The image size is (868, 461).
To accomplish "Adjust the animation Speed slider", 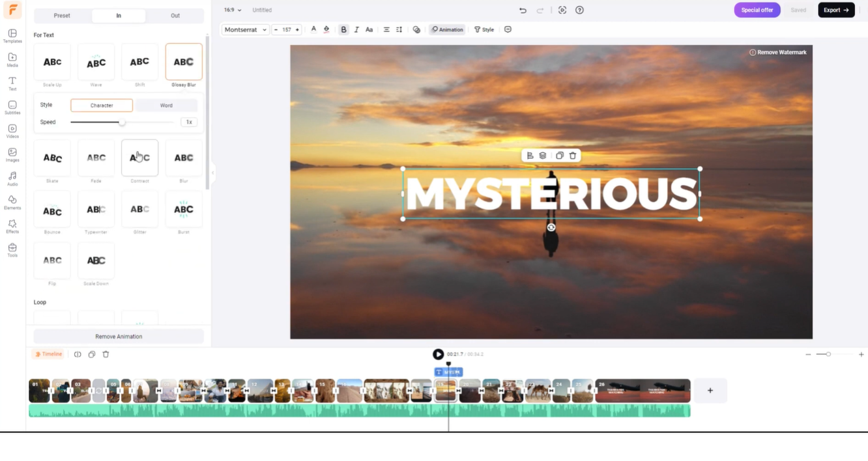I will tap(121, 122).
